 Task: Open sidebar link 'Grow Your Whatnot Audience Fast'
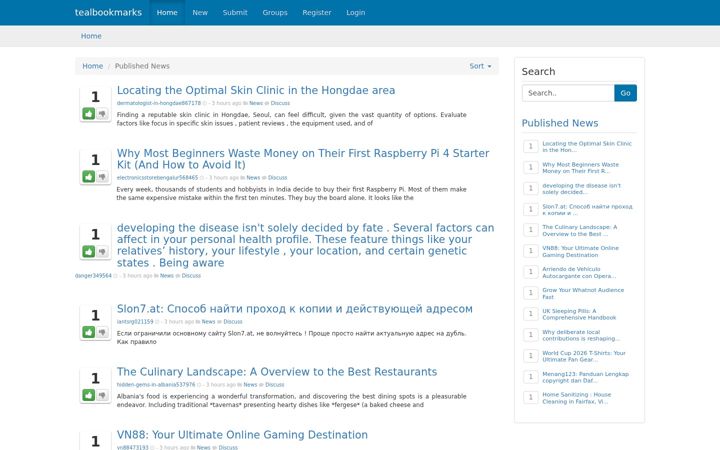click(x=583, y=293)
